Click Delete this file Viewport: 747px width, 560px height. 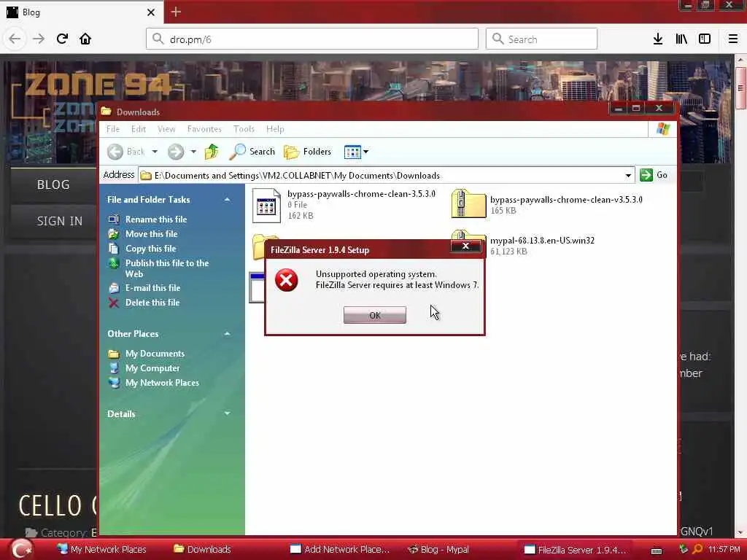point(152,303)
